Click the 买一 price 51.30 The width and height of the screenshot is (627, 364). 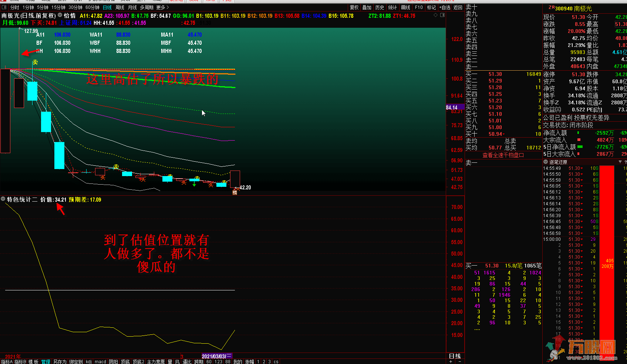click(495, 74)
